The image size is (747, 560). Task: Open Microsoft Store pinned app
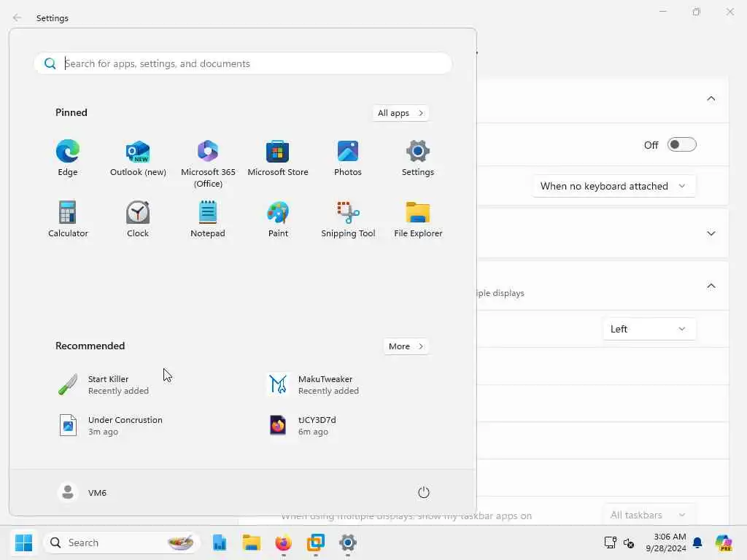[278, 158]
